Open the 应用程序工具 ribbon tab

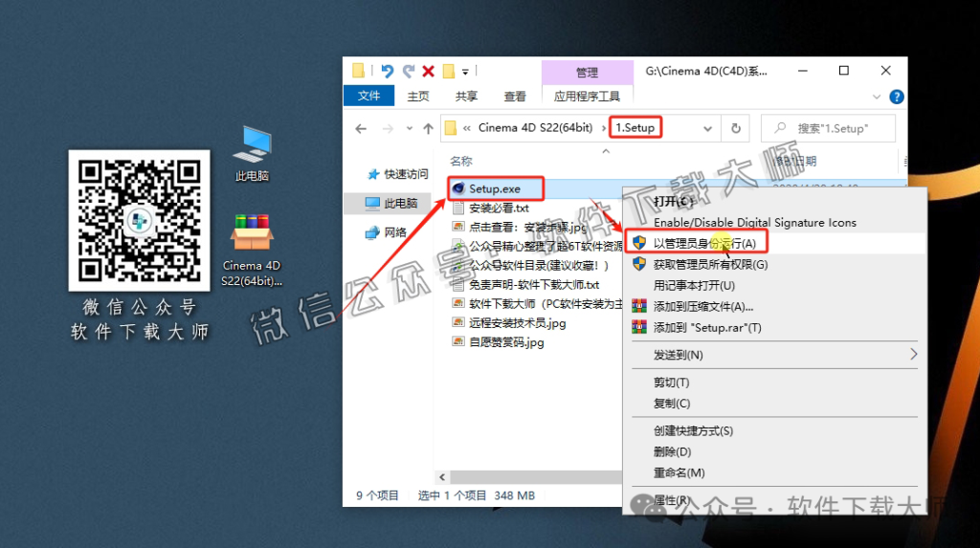tap(587, 97)
